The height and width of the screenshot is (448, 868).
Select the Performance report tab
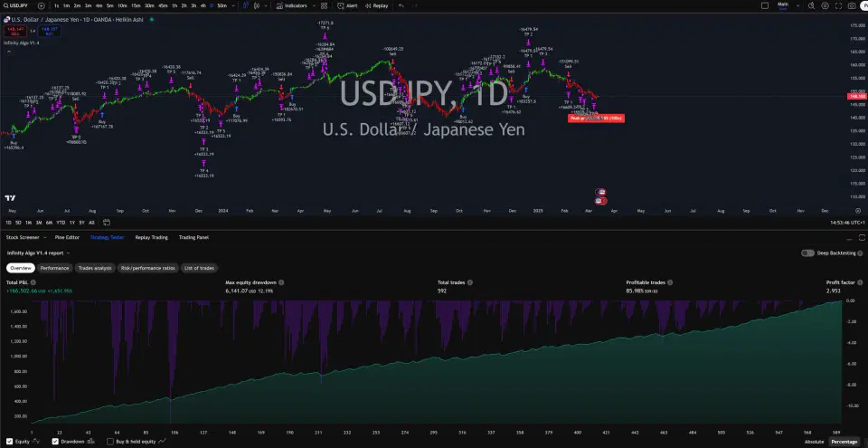coord(55,269)
